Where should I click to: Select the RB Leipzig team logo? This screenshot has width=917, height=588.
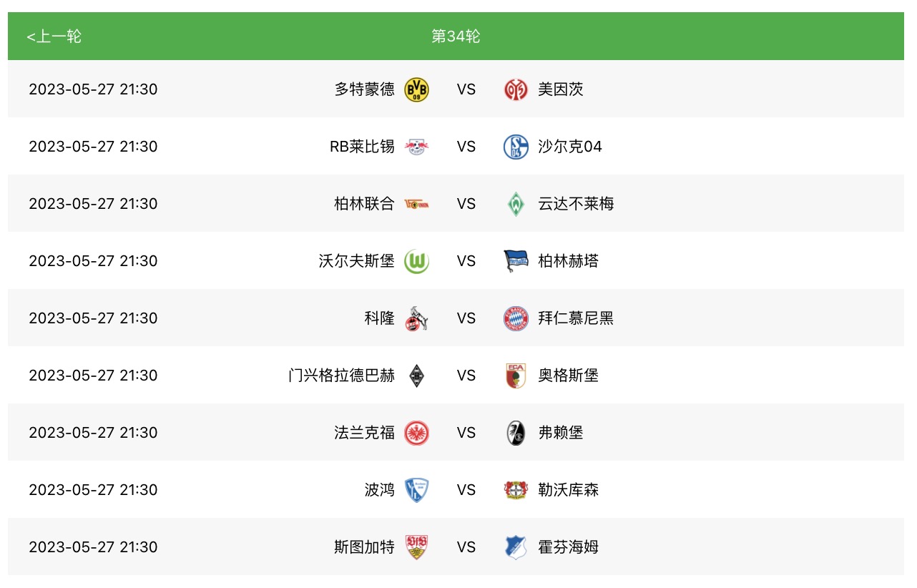pyautogui.click(x=416, y=147)
